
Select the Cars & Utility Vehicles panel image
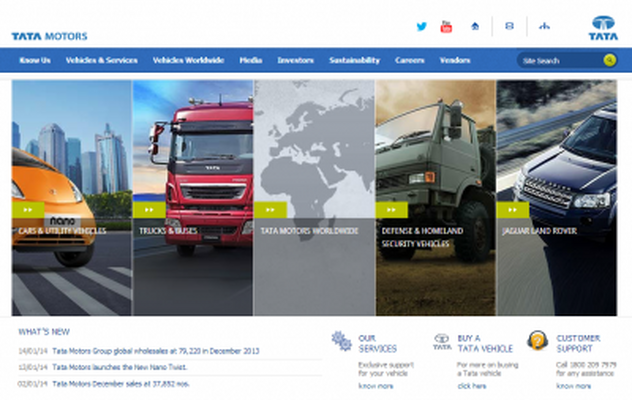(x=72, y=198)
